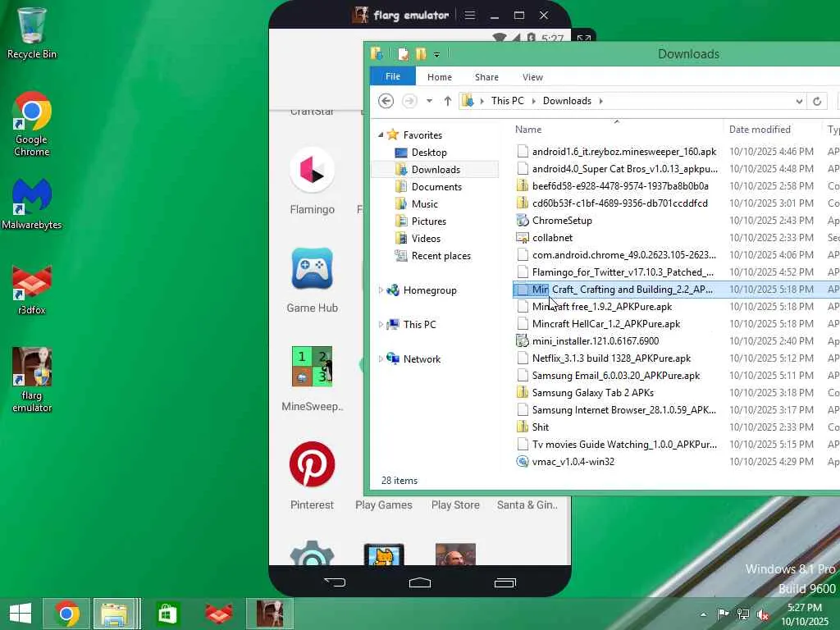The width and height of the screenshot is (840, 630).
Task: Select Documents in the navigation pane
Action: pyautogui.click(x=436, y=186)
